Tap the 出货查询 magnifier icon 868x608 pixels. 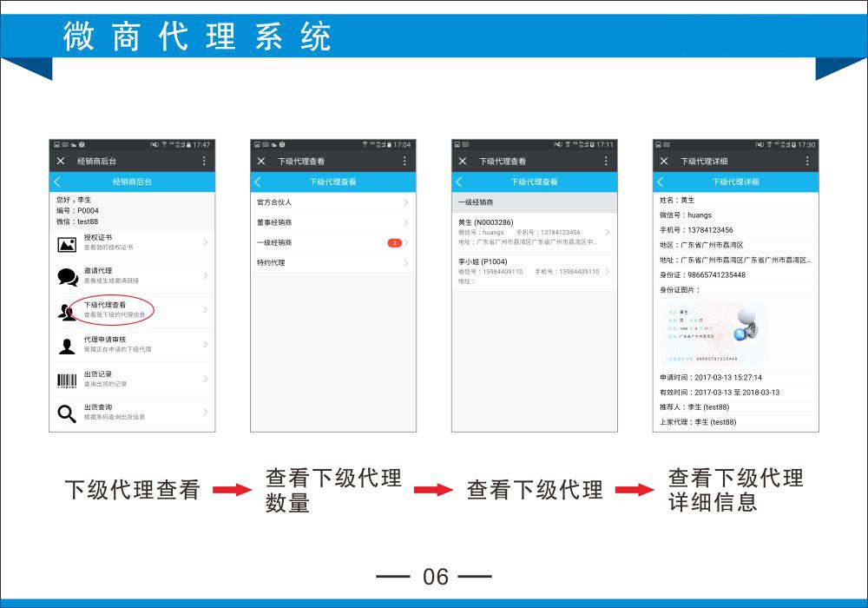point(67,413)
